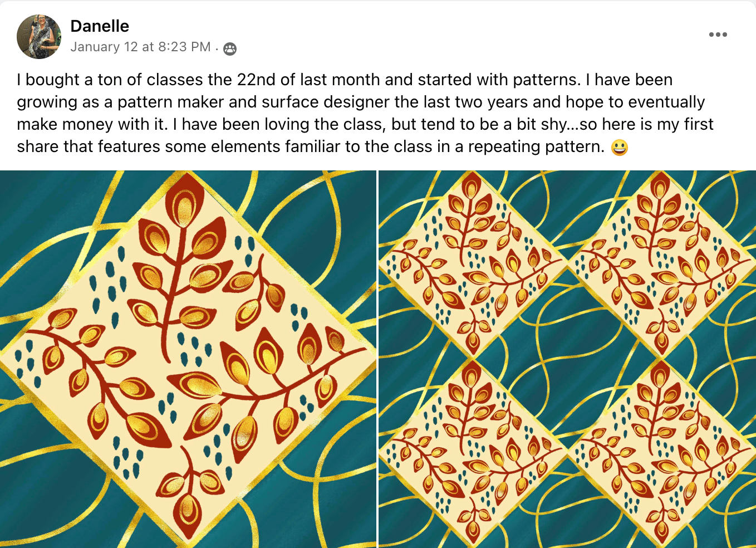The image size is (756, 548).
Task: Click the name Danelle on the post
Action: coord(100,26)
